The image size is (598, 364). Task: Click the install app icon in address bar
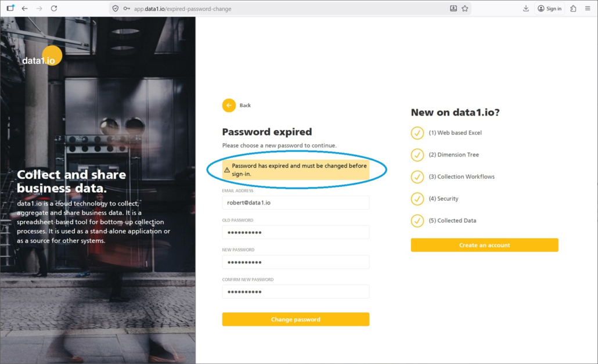click(453, 9)
